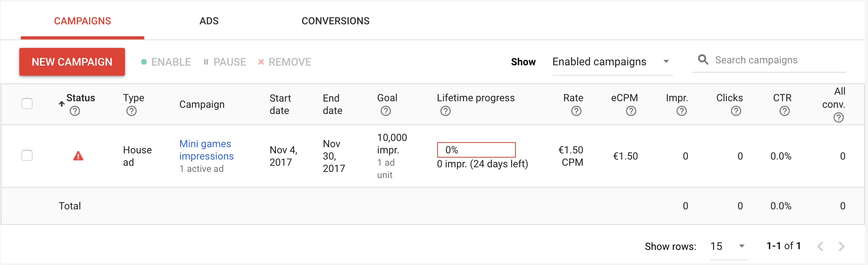Click the help icon under Type

[132, 111]
